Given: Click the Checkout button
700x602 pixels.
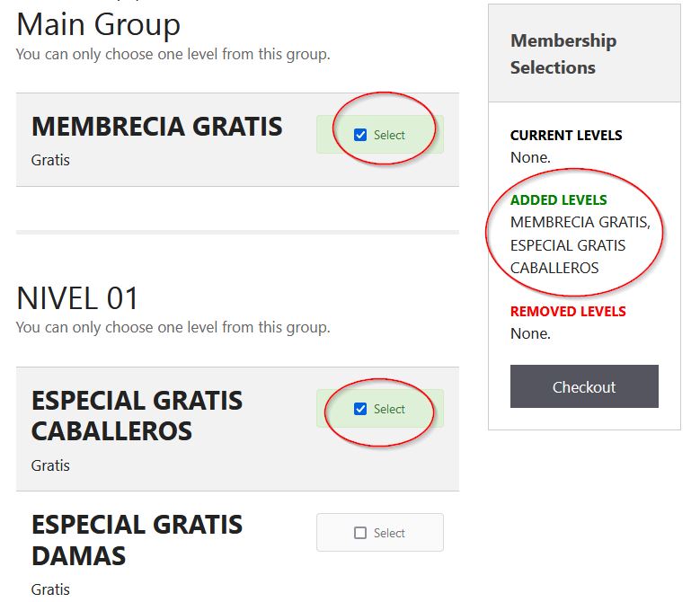Looking at the screenshot, I should pyautogui.click(x=584, y=386).
